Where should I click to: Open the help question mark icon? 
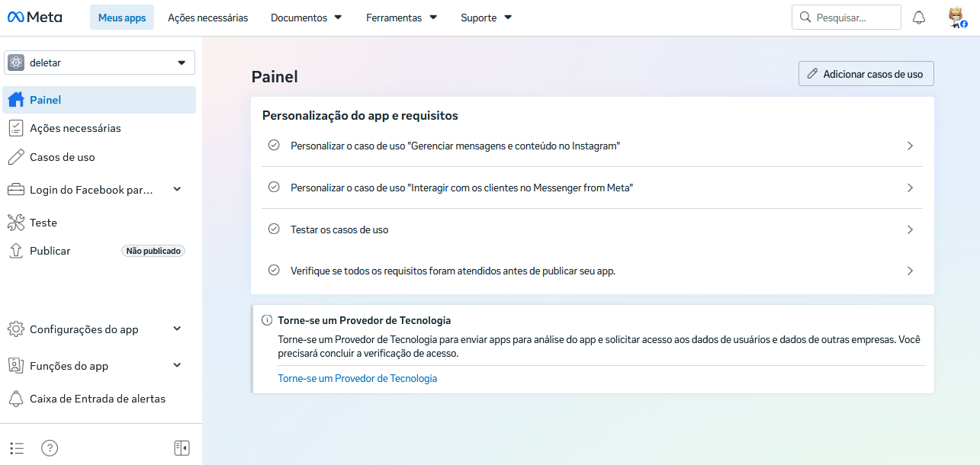pos(50,447)
